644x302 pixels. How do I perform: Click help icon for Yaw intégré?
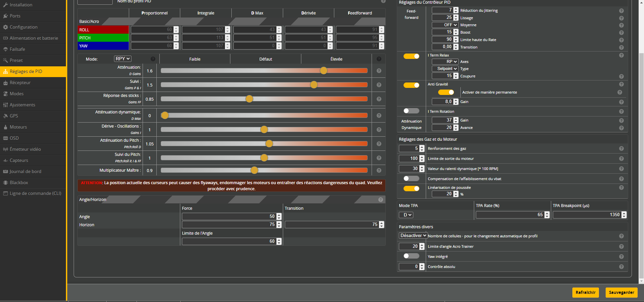coord(621,257)
